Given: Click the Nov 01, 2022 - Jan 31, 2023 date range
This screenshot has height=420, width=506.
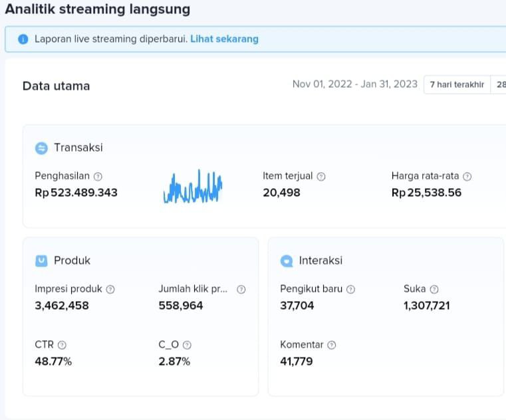Looking at the screenshot, I should click(x=355, y=84).
